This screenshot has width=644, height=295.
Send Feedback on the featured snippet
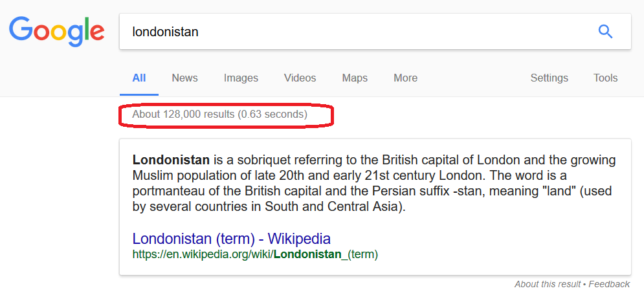coord(609,284)
